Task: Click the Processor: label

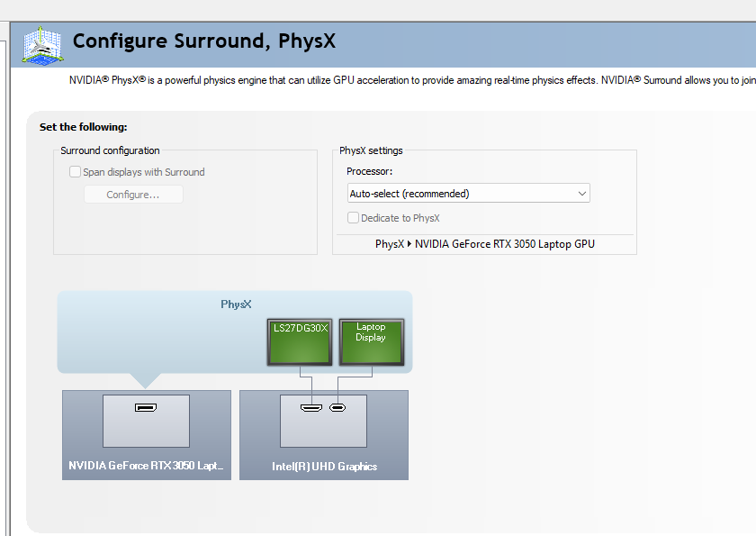Action: tap(369, 171)
